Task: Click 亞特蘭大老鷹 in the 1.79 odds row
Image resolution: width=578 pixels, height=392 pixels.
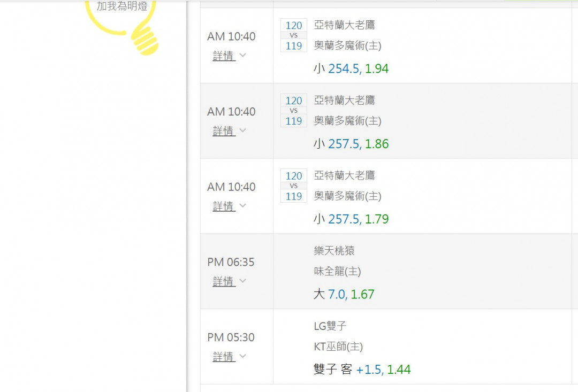Action: [344, 175]
